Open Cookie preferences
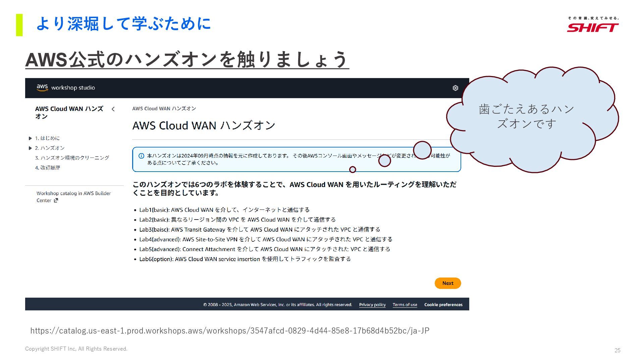Screen dimensions: 644x362 click(x=443, y=305)
